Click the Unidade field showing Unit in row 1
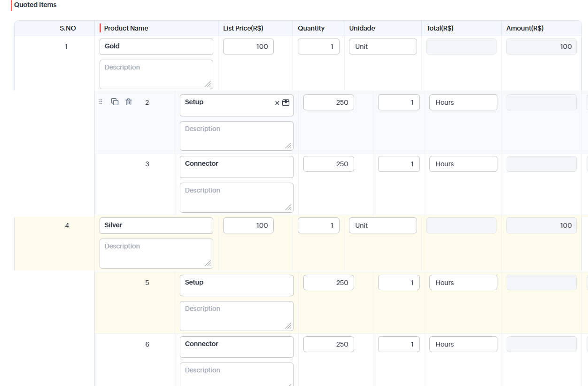This screenshot has height=386, width=588. 383,46
